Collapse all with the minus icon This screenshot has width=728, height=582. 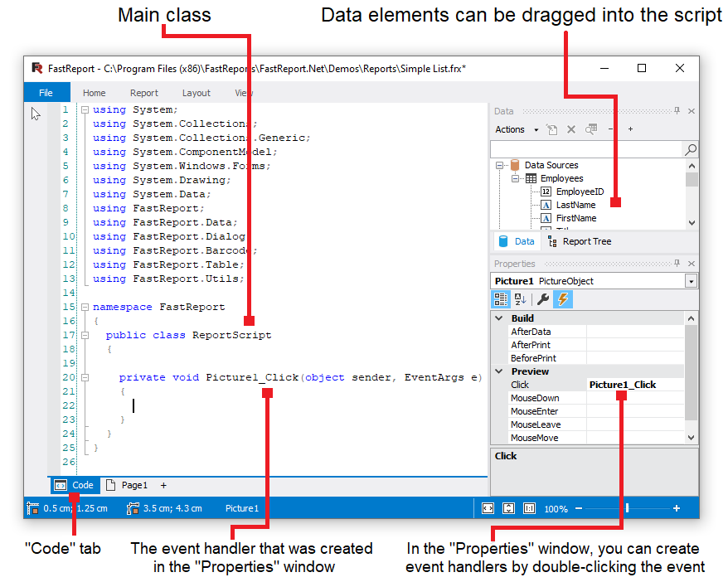pos(610,129)
